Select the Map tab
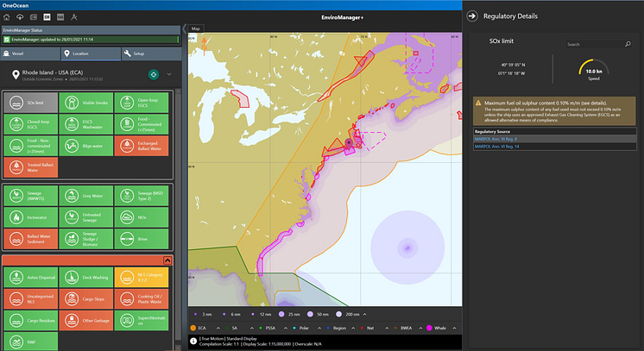 click(x=195, y=28)
